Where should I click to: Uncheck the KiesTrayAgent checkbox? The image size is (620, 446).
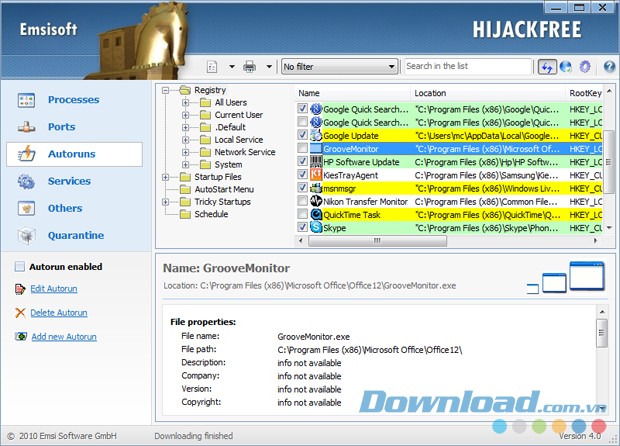(302, 174)
